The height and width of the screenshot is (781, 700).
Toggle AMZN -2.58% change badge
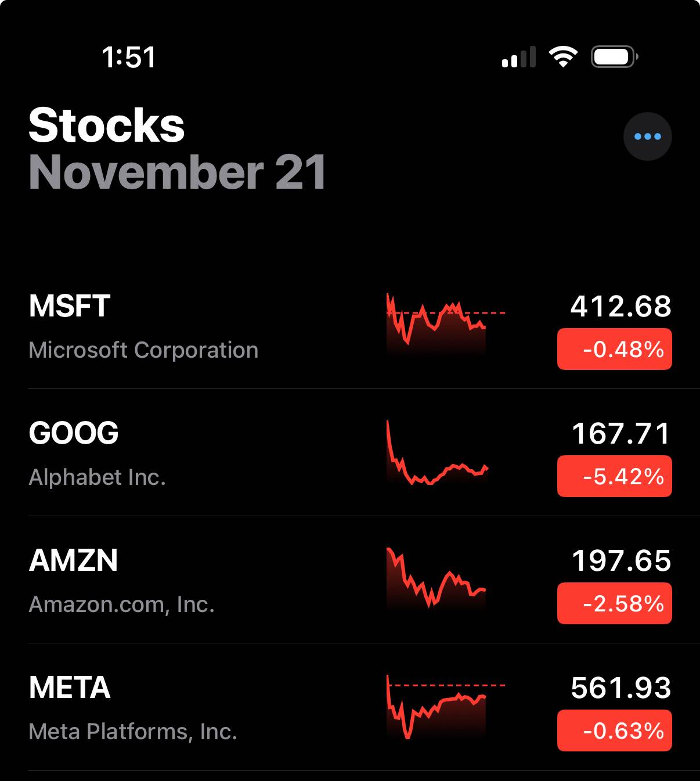[x=615, y=603]
